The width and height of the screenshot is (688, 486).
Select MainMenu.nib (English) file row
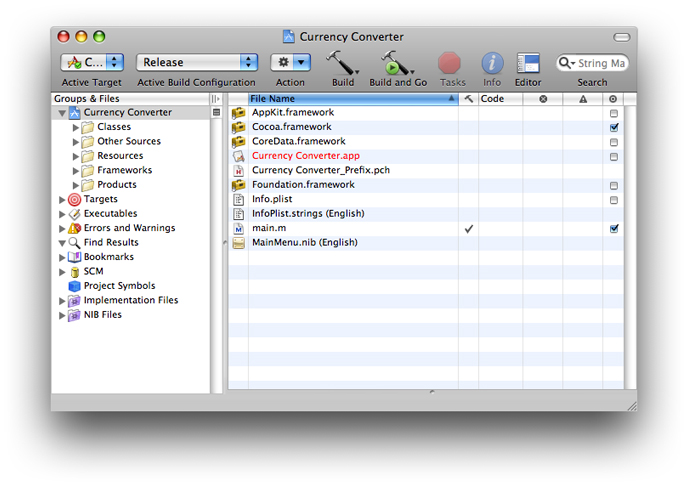coord(426,243)
